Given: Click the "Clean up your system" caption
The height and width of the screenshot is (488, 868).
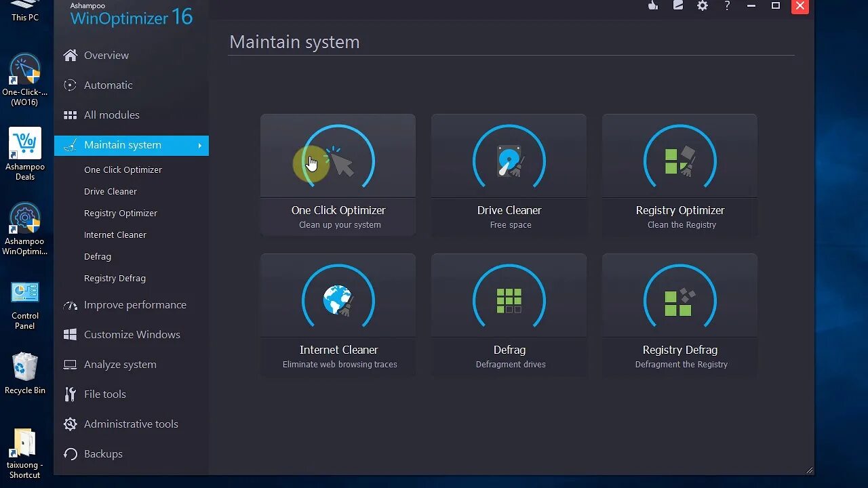Looking at the screenshot, I should click(x=340, y=225).
